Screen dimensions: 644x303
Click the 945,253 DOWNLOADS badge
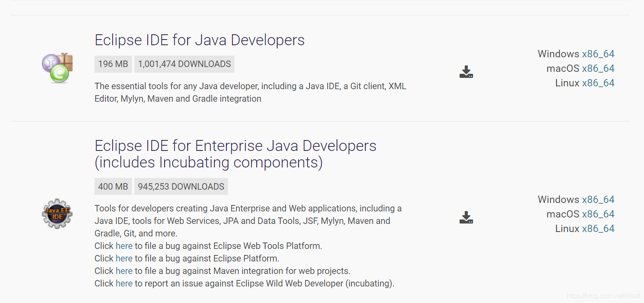tap(181, 186)
